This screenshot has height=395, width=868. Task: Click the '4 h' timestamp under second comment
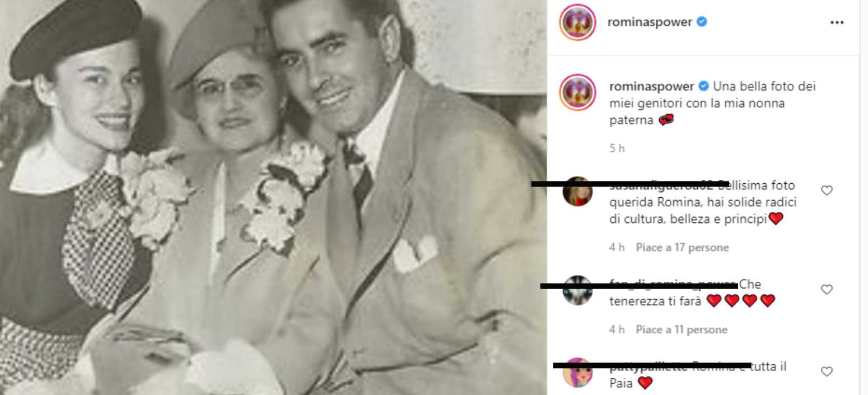[617, 330]
